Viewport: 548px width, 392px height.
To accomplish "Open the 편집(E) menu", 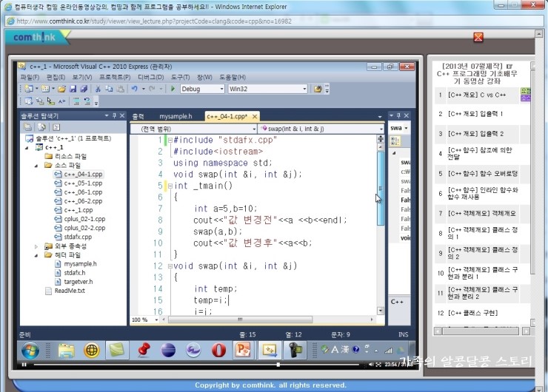I will [x=56, y=77].
